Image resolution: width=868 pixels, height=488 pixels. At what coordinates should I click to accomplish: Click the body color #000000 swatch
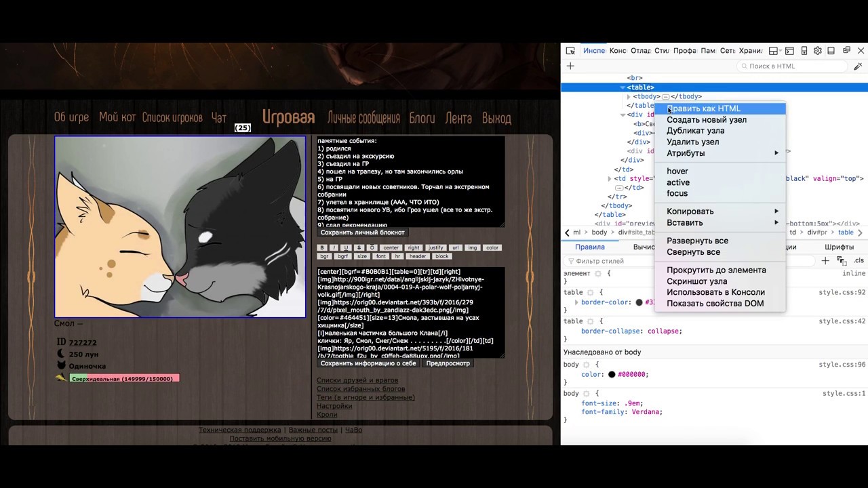[x=612, y=374]
